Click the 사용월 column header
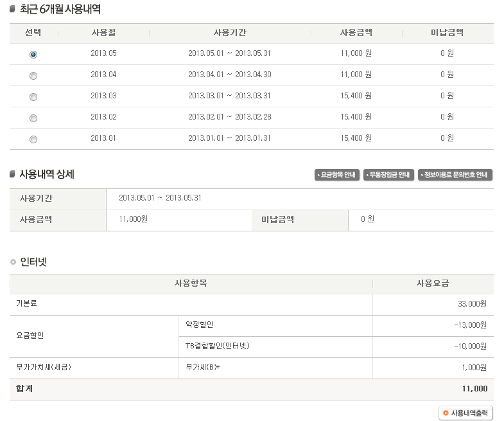This screenshot has width=504, height=421. point(103,33)
